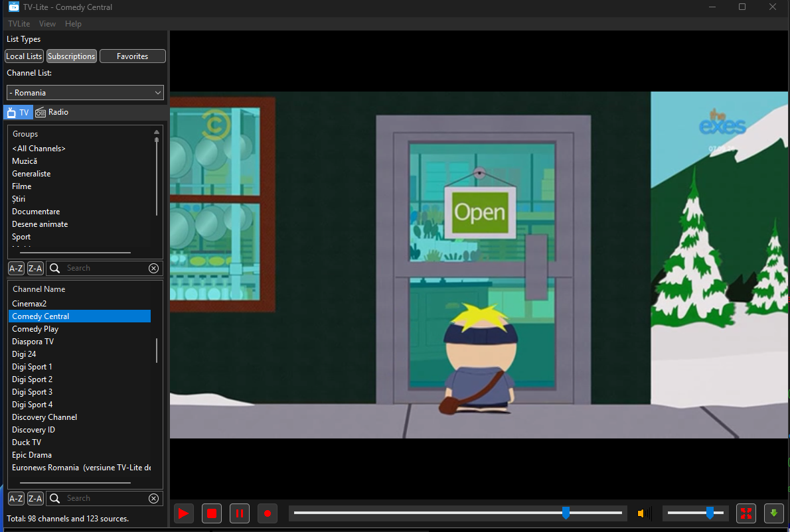Sort channel names A-Z

[16, 498]
